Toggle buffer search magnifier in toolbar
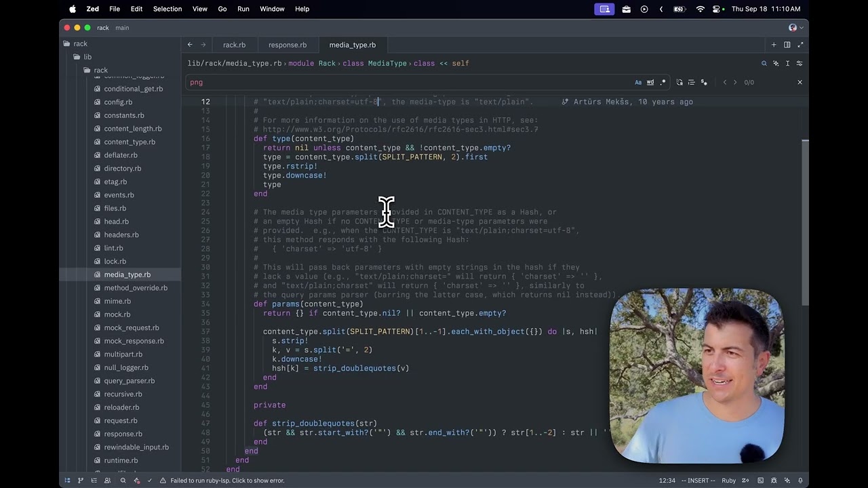 tap(764, 63)
